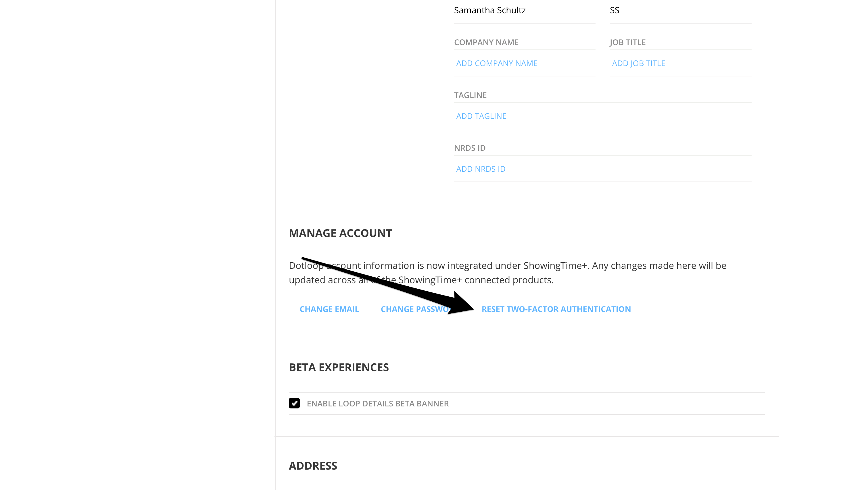Viewport: 868px width, 490px height.
Task: Click ADD JOB TITLE to set a job title
Action: [639, 63]
